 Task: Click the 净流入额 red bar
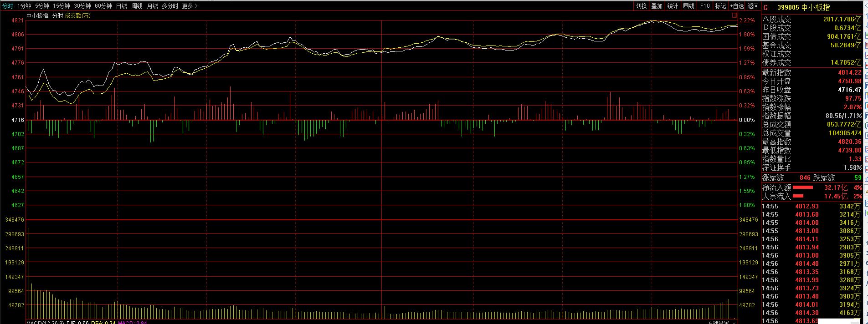point(803,187)
